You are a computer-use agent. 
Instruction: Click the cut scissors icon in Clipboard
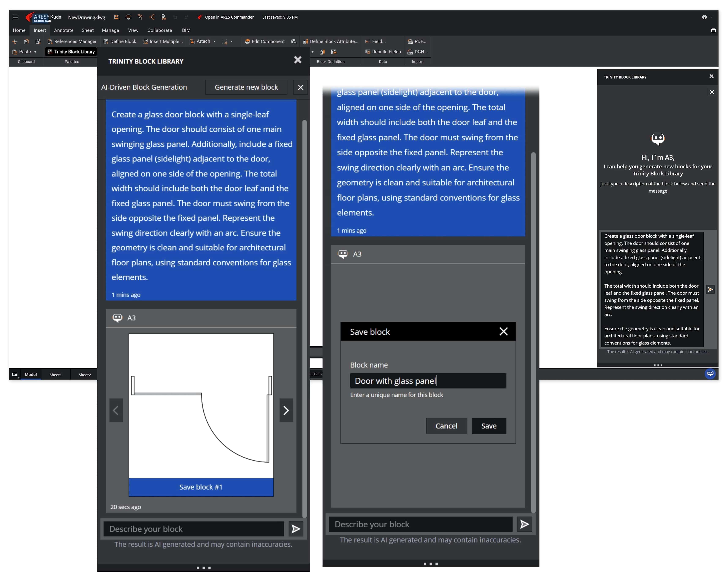click(x=15, y=41)
